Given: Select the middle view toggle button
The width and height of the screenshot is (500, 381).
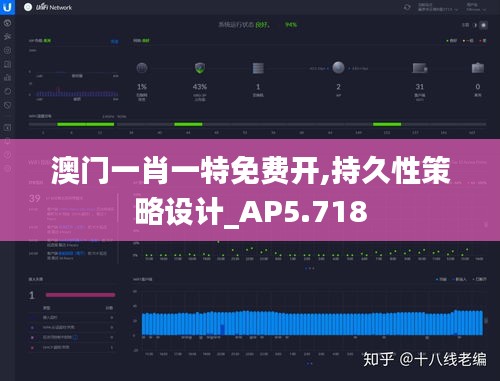Looking at the screenshot, I should pyautogui.click(x=475, y=25).
